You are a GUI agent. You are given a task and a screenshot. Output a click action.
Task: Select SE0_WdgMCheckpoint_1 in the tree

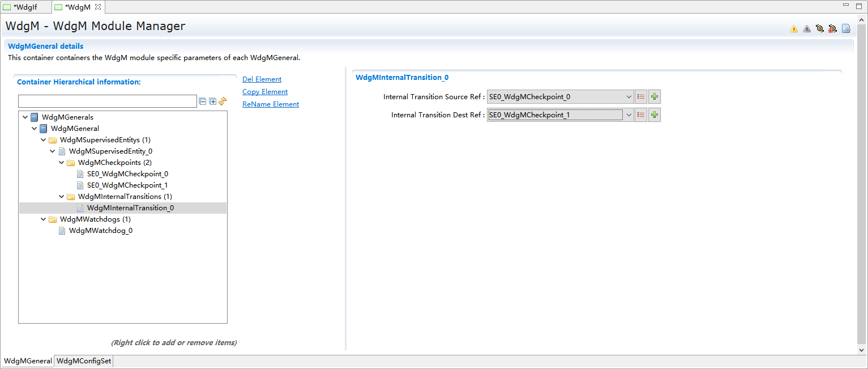(127, 185)
